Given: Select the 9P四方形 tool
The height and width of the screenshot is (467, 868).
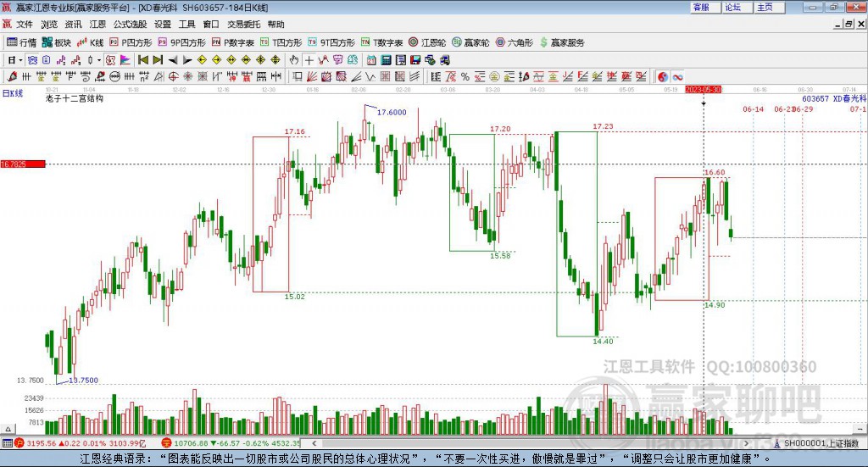Looking at the screenshot, I should tap(181, 42).
